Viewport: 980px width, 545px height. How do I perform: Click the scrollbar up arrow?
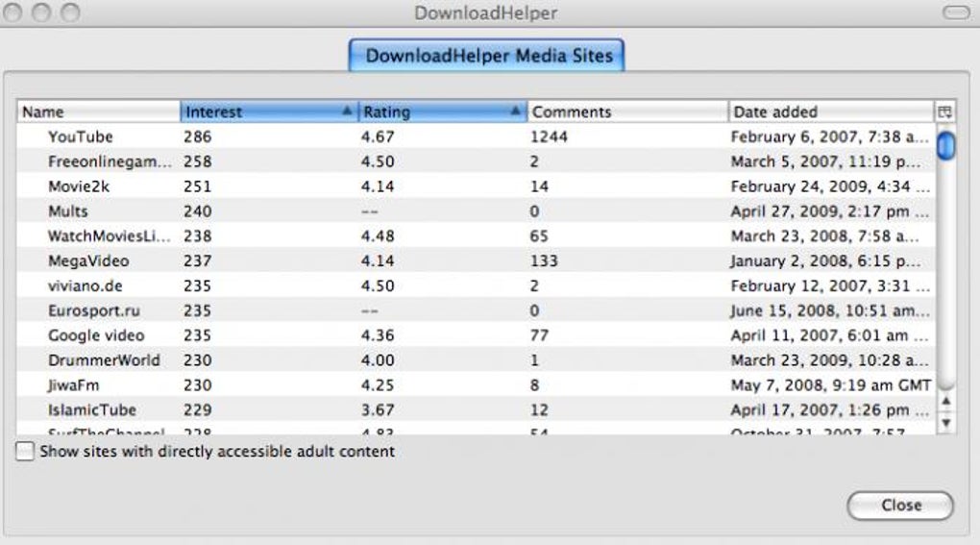point(945,401)
